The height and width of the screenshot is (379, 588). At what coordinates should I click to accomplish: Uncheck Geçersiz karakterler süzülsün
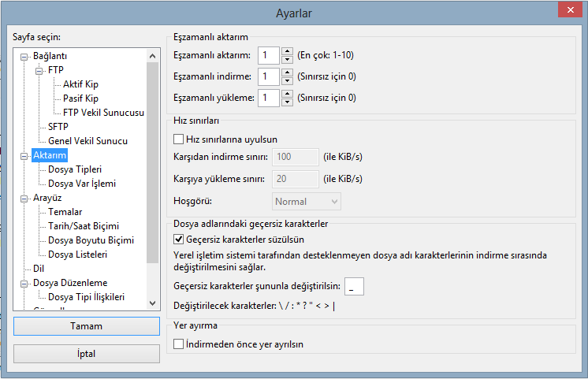(178, 239)
